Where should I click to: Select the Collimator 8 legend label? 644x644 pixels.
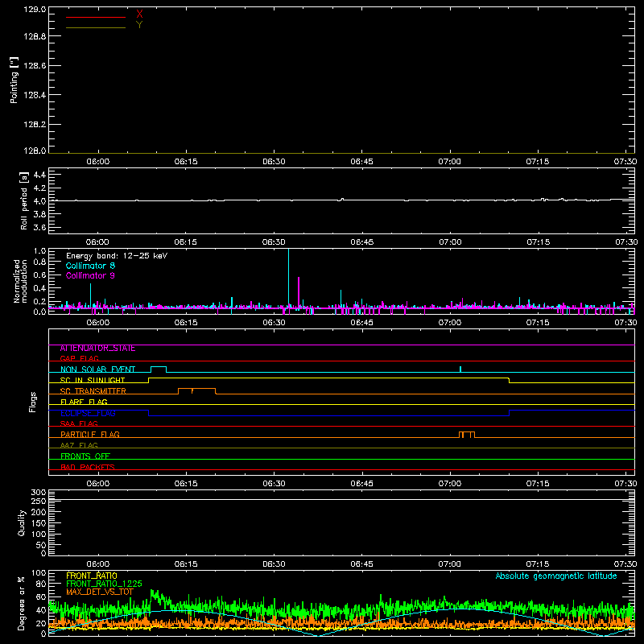pyautogui.click(x=90, y=266)
